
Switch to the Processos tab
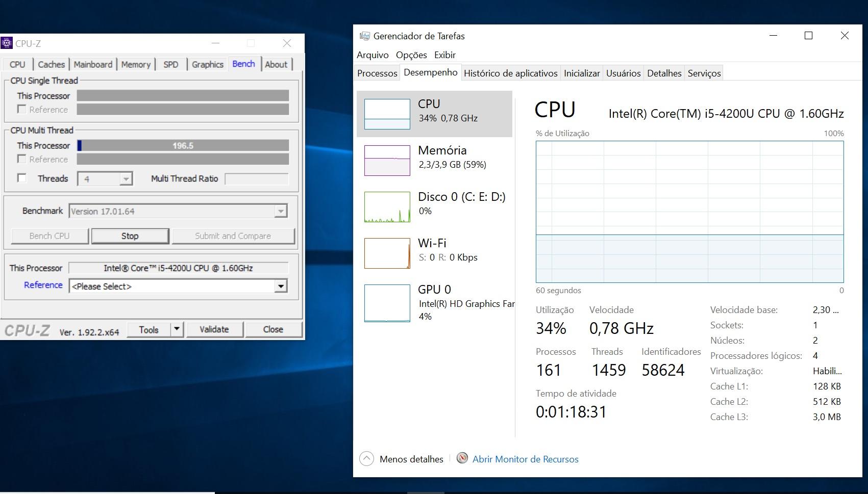point(377,73)
